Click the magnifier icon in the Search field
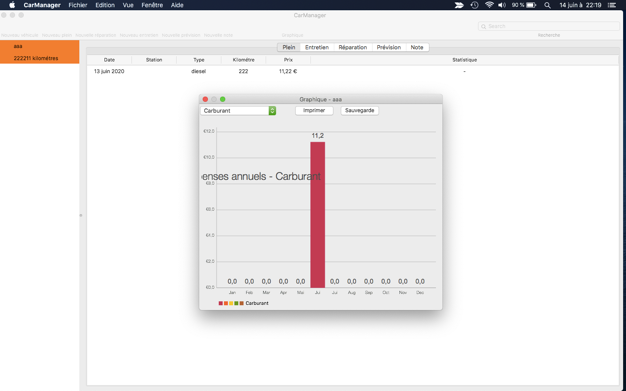 coord(483,26)
